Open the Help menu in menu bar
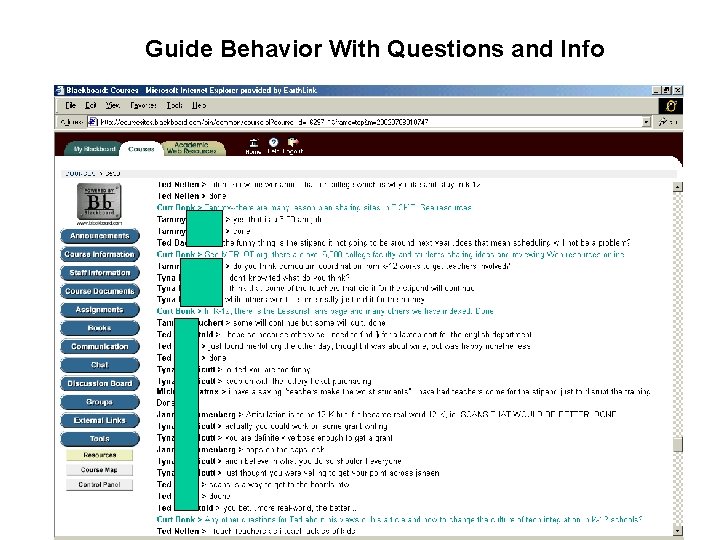Viewport: 720px width, 540px height. (199, 105)
